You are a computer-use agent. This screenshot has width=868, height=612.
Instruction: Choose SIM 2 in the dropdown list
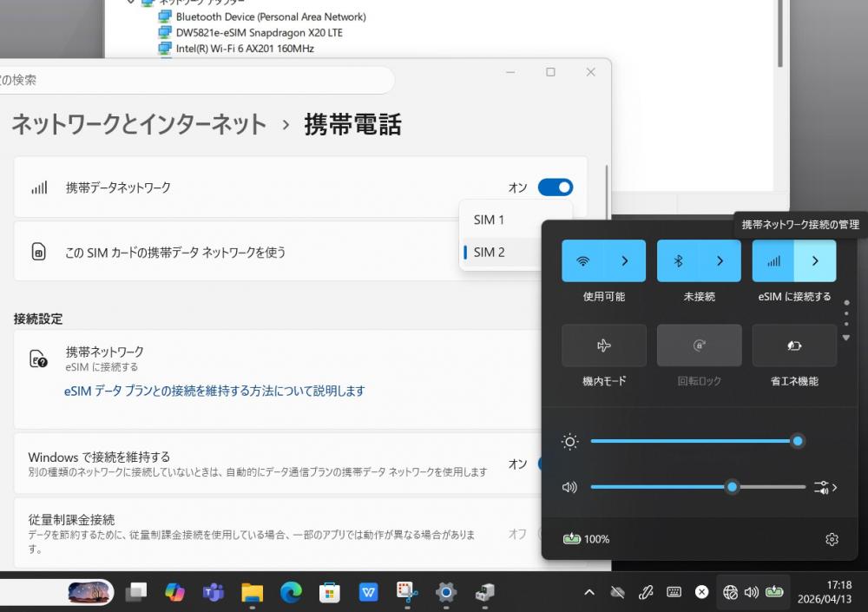tap(490, 252)
